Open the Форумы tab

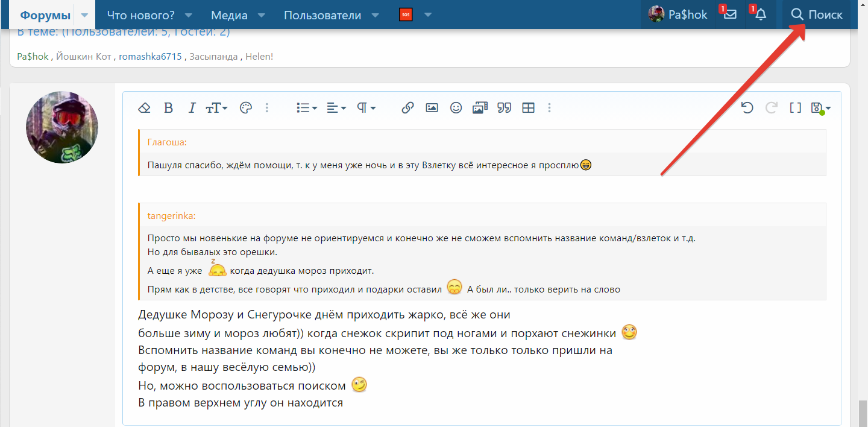pos(45,15)
